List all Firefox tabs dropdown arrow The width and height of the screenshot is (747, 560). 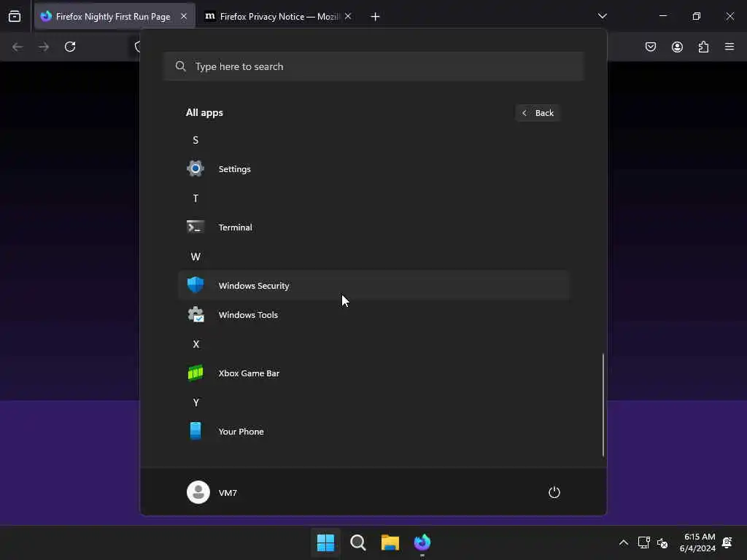click(602, 16)
